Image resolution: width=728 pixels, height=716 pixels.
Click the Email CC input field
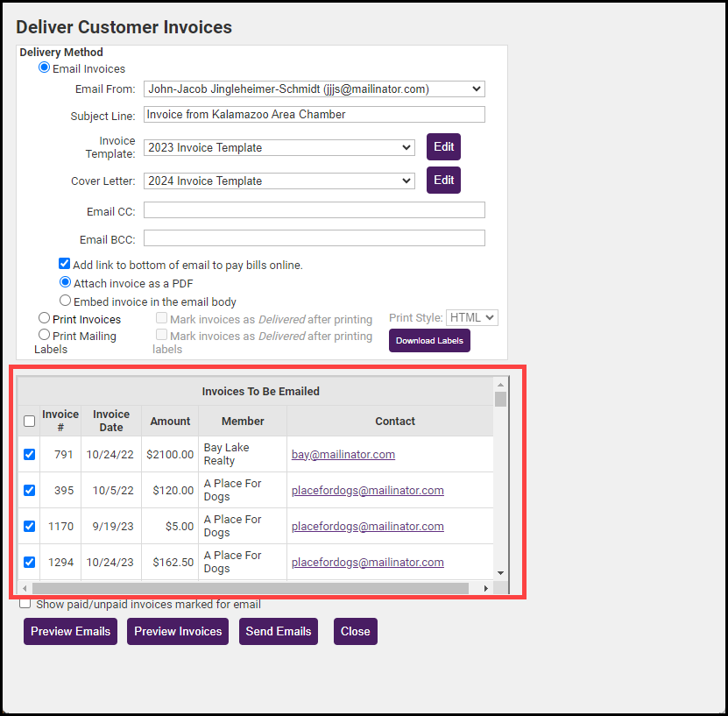tap(314, 210)
